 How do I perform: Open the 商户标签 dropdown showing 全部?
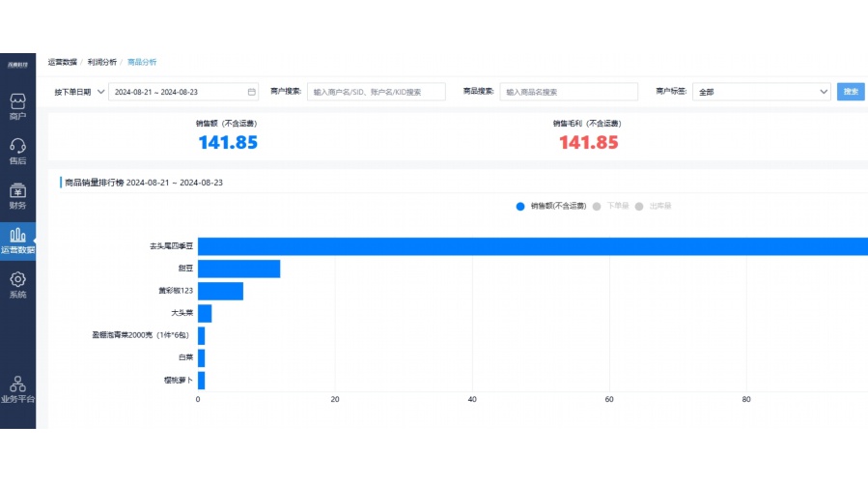click(x=762, y=92)
